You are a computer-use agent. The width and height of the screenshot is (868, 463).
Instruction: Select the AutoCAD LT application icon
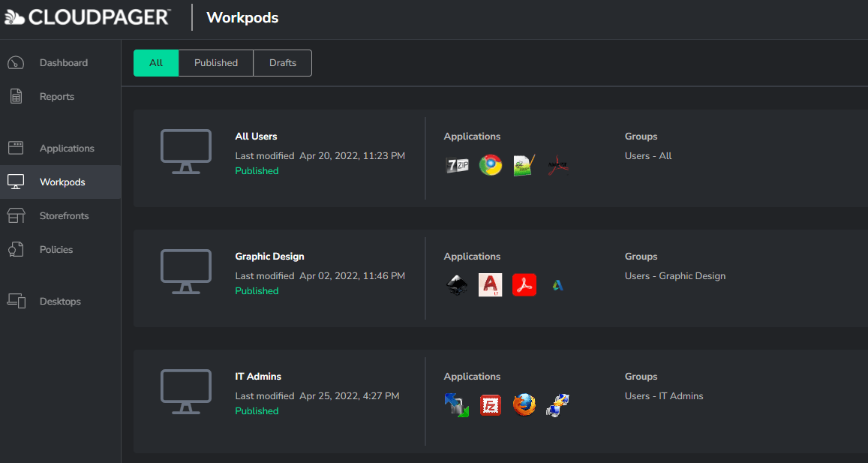tap(491, 284)
